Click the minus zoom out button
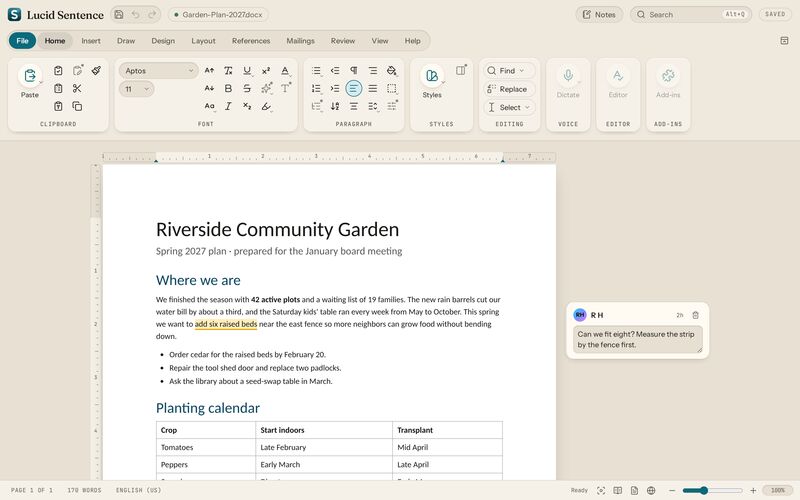The width and height of the screenshot is (800, 500). [x=672, y=490]
